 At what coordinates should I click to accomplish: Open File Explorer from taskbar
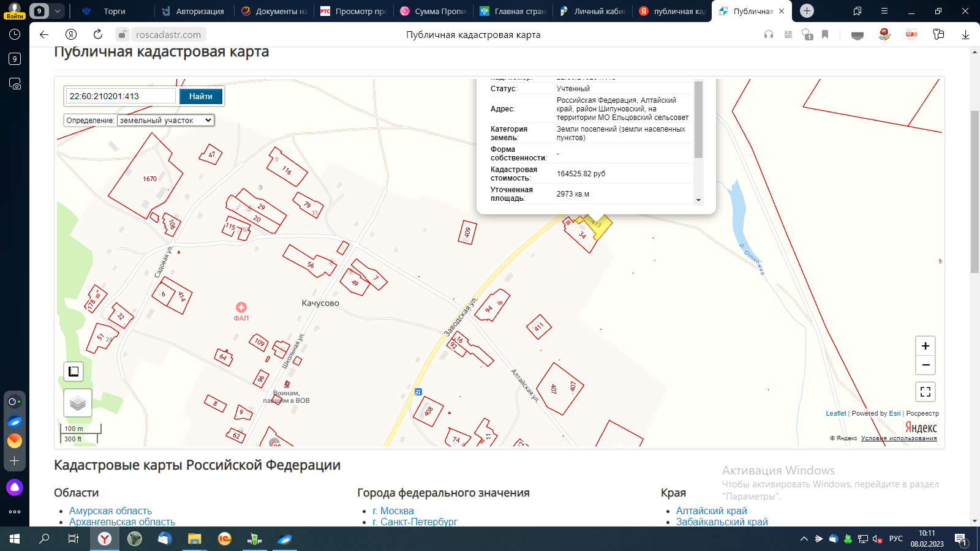click(194, 539)
